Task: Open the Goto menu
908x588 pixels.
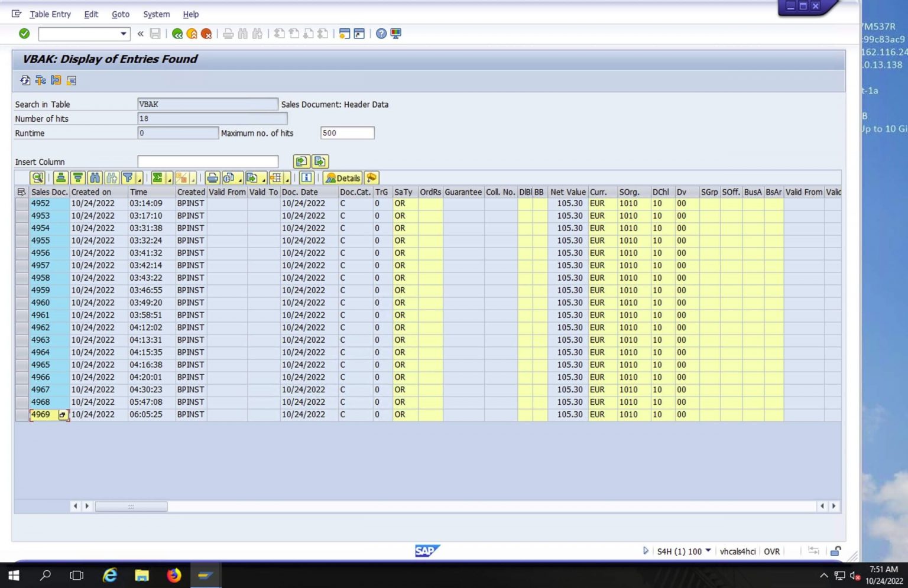Action: (120, 14)
